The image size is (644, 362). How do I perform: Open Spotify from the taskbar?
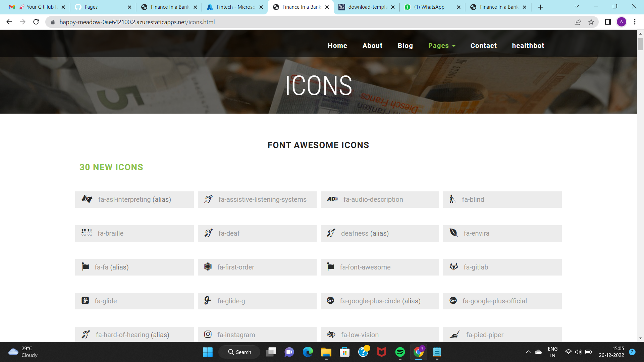[400, 352]
